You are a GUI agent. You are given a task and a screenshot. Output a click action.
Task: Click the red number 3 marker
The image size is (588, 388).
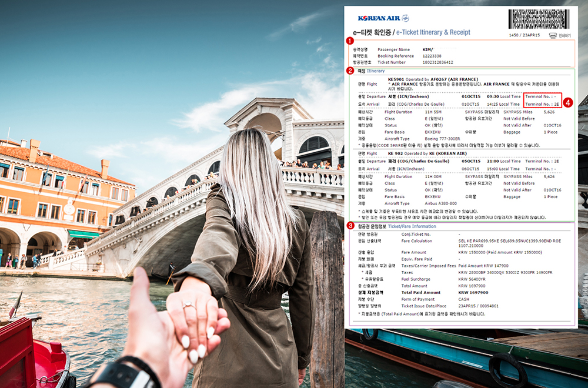pos(350,226)
